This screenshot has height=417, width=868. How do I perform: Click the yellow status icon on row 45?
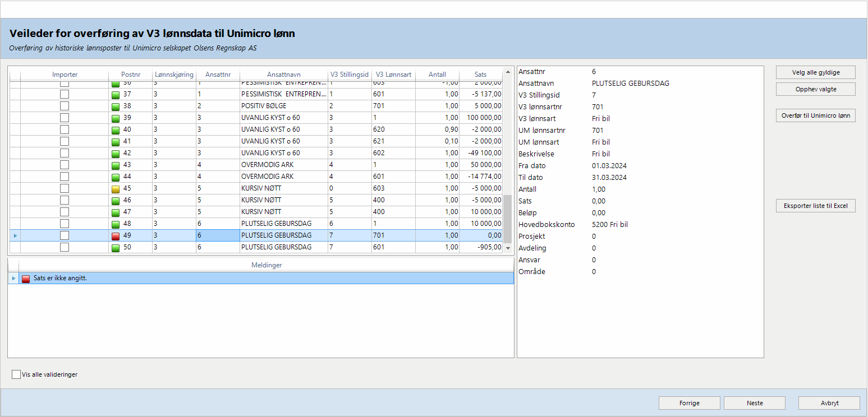(116, 189)
